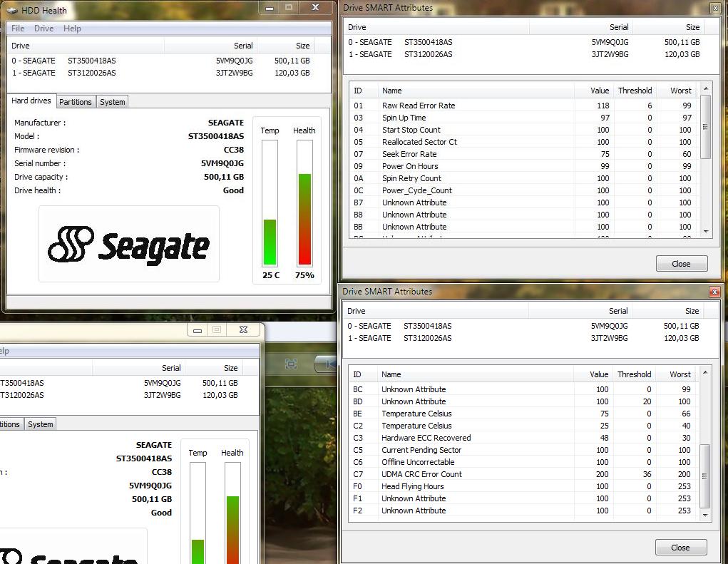
Task: Select the Raw Read Error Rate row
Action: click(x=524, y=106)
